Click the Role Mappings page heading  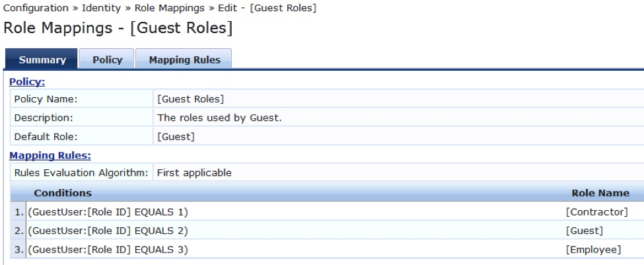pos(118,28)
